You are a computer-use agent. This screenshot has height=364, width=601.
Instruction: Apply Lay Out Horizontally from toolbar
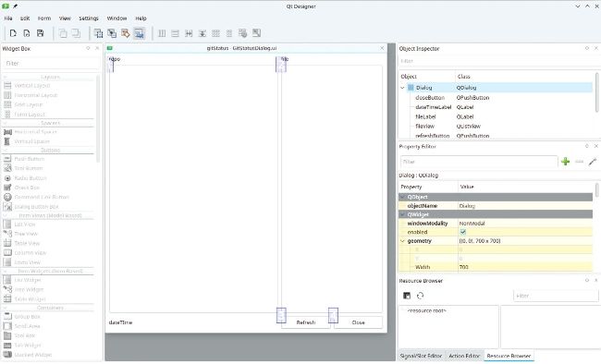pos(162,33)
